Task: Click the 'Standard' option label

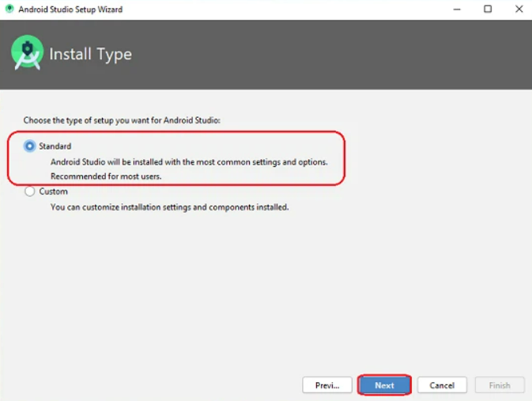Action: point(55,146)
